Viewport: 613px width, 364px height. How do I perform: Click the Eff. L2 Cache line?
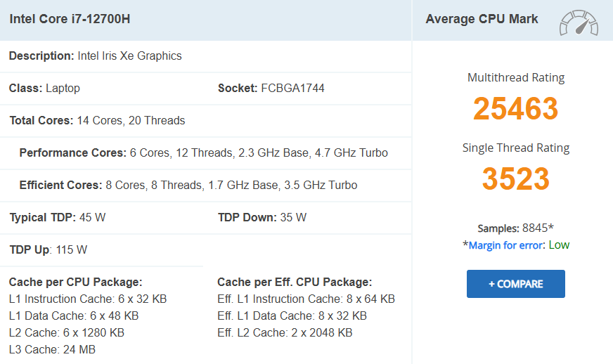(285, 332)
